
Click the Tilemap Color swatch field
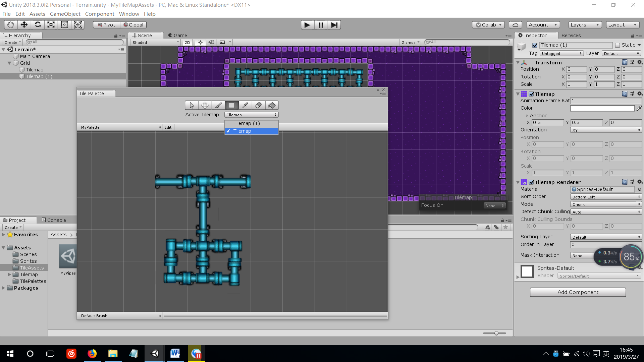[602, 108]
